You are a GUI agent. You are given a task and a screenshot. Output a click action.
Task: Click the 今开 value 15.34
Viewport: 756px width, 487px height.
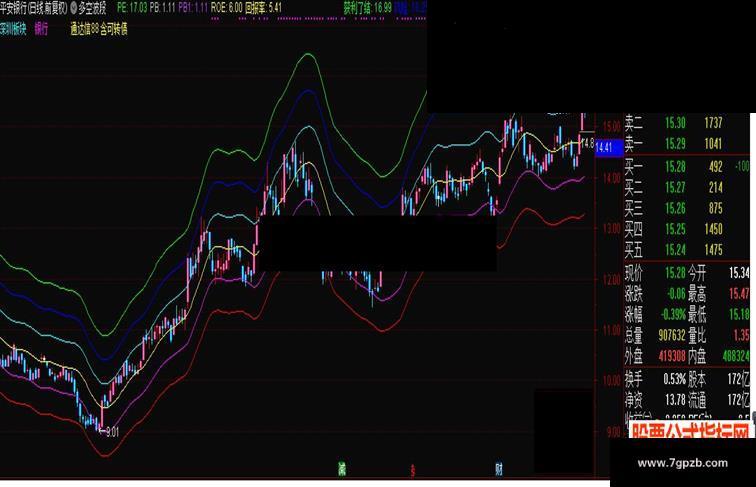(739, 273)
